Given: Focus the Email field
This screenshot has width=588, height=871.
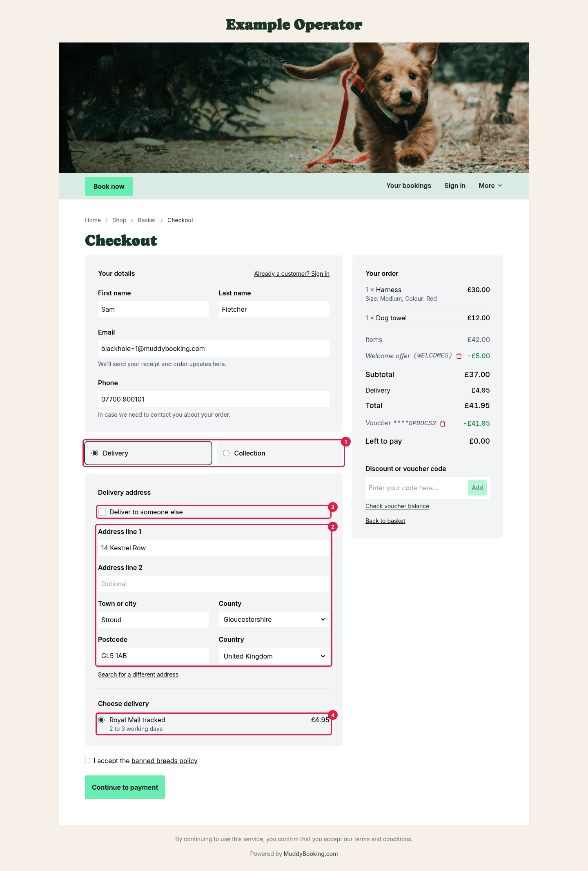Looking at the screenshot, I should point(214,348).
